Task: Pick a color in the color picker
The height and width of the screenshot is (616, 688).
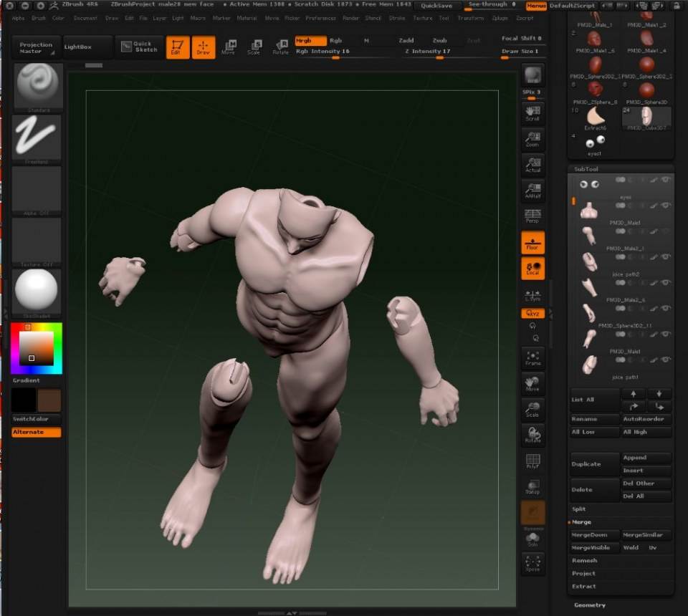Action: [37, 349]
